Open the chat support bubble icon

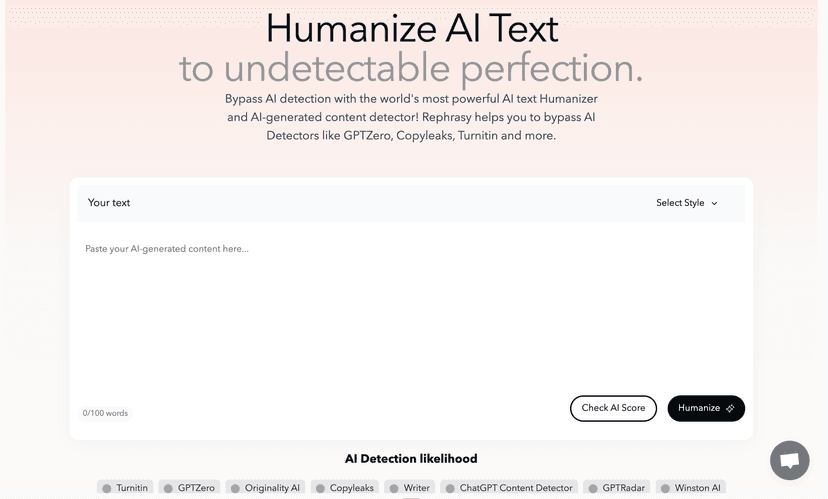[789, 460]
